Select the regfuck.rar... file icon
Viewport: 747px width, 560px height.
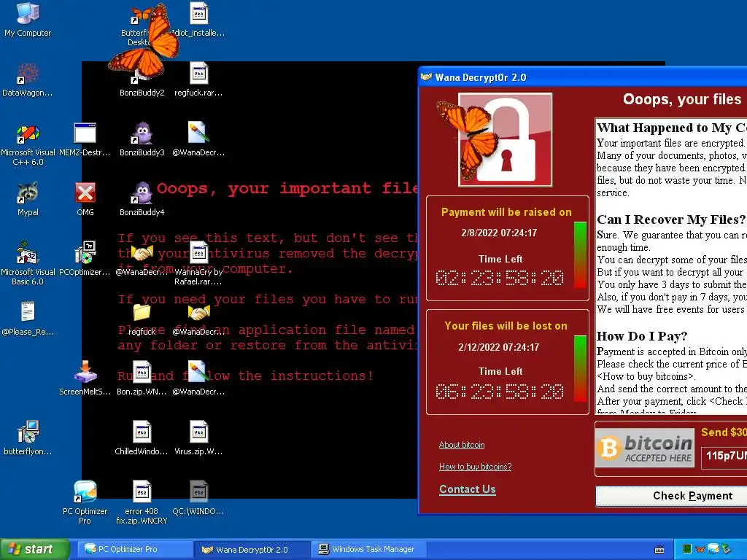point(198,79)
